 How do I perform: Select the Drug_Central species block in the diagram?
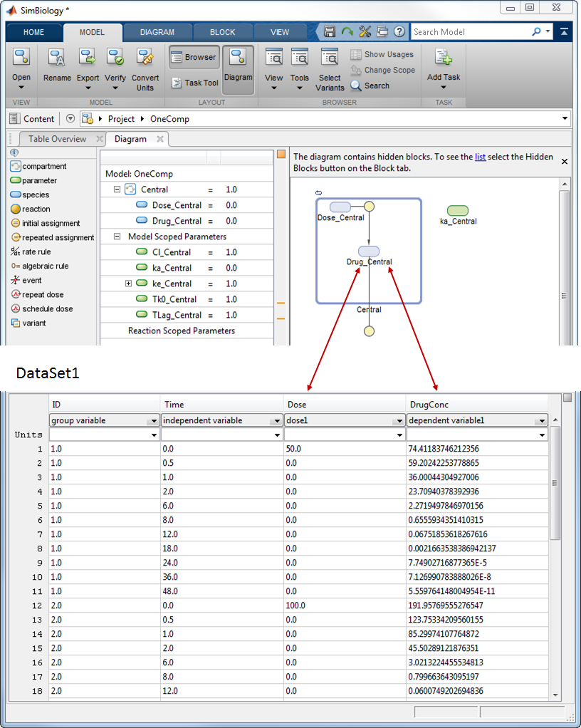coord(369,251)
